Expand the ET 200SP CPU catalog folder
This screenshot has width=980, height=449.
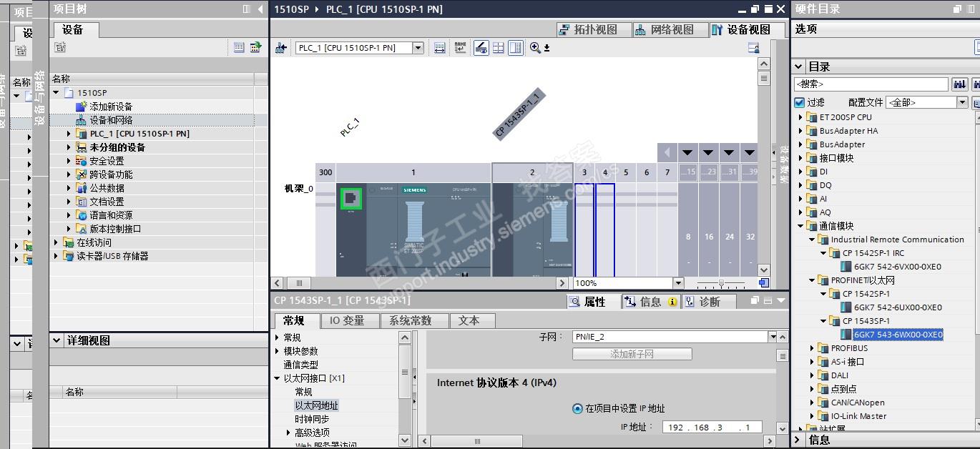pos(801,117)
